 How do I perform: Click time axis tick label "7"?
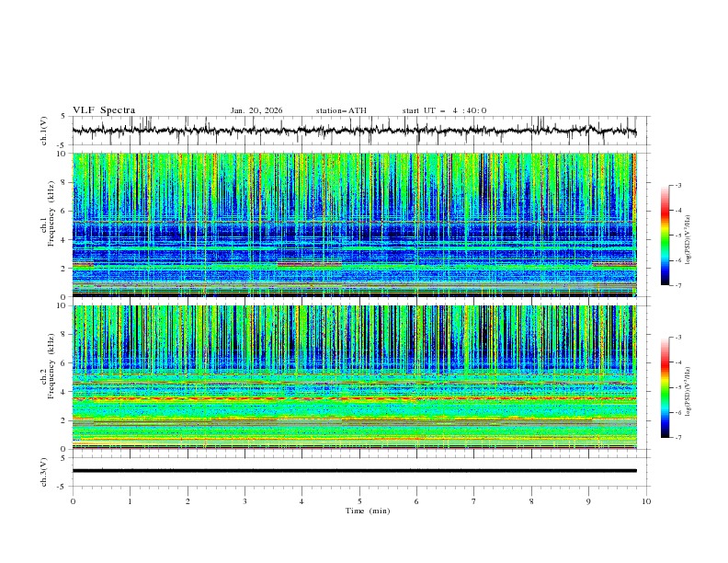pos(474,501)
